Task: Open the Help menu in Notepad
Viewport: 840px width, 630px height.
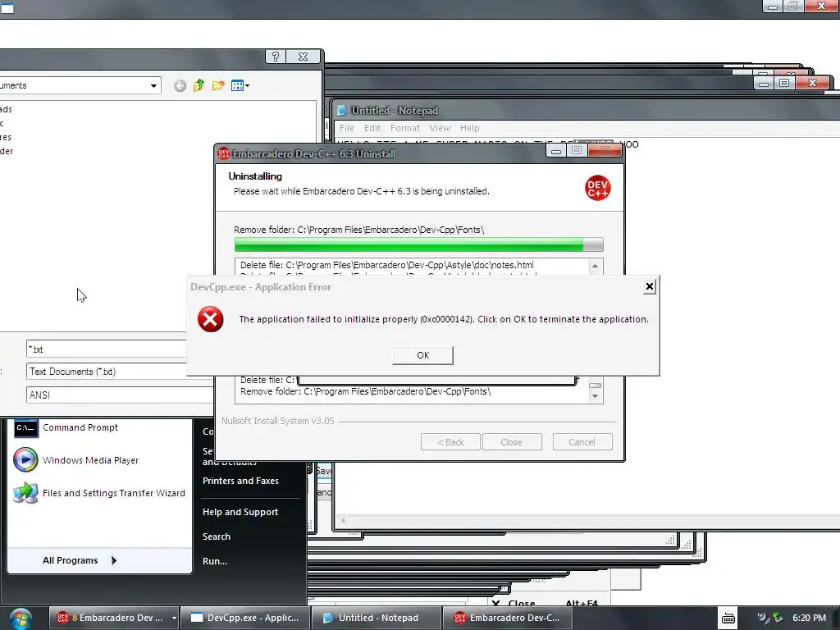Action: [470, 128]
